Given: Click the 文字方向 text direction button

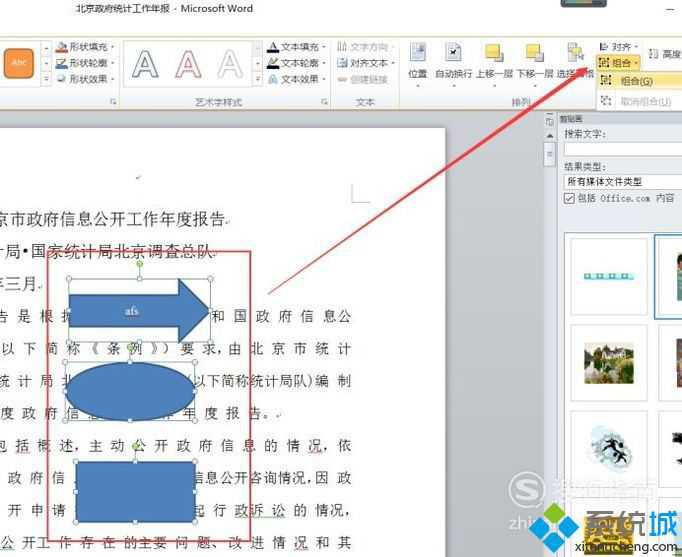Looking at the screenshot, I should (364, 47).
